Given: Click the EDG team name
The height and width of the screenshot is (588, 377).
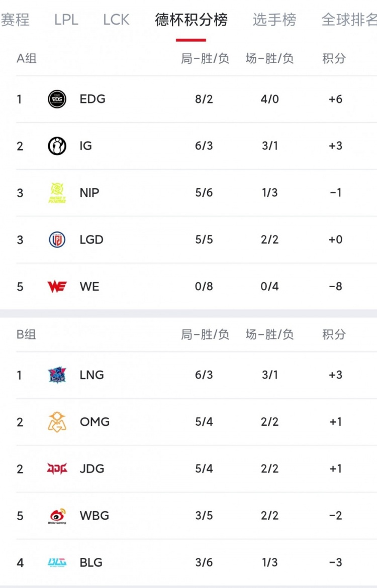Looking at the screenshot, I should point(92,99).
